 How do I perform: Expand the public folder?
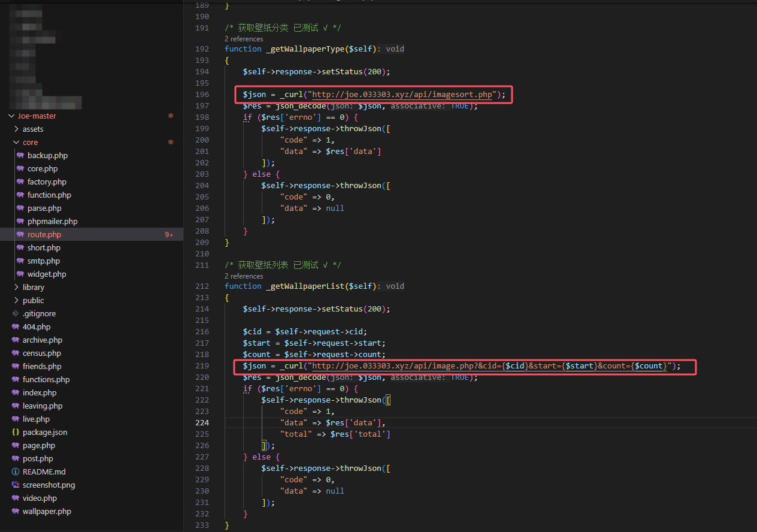[16, 300]
